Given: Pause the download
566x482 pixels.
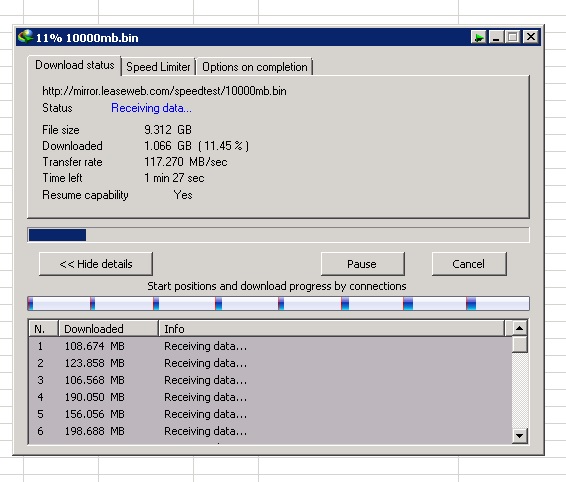Looking at the screenshot, I should (362, 264).
